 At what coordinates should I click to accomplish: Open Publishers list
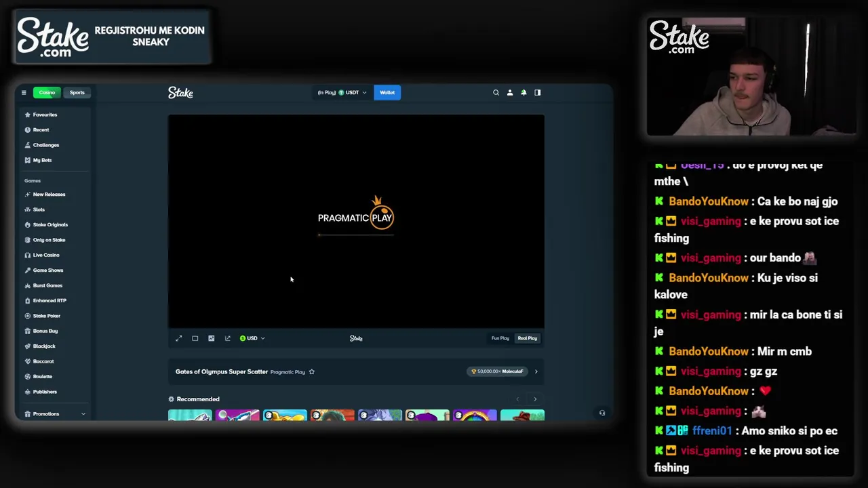coord(45,392)
